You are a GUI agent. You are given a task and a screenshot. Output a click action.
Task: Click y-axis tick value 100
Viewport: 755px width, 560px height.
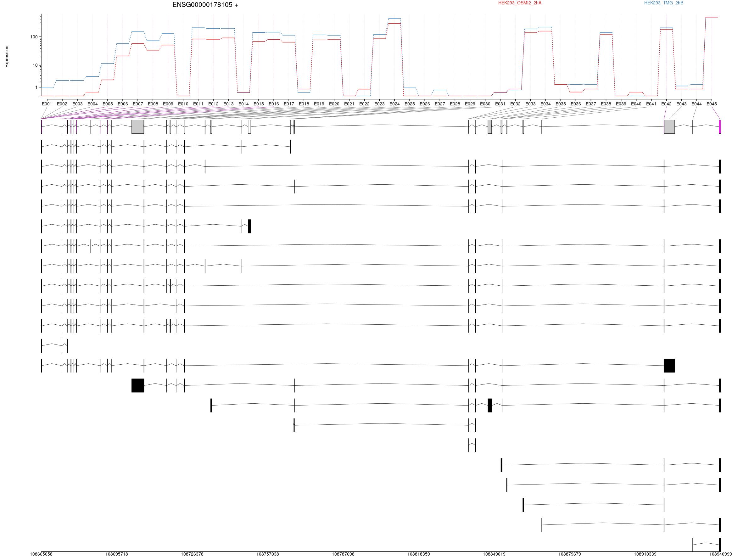click(x=34, y=37)
